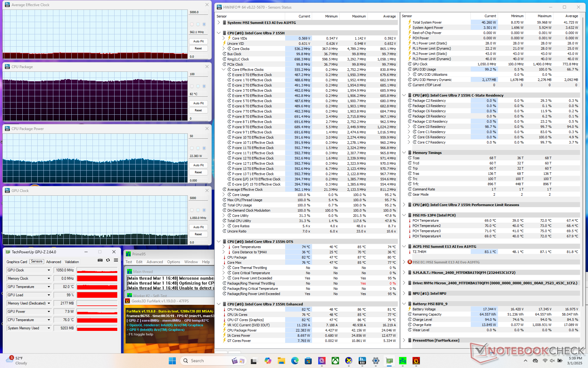Edit the 50 maximum field in CPU Package Power
The image size is (588, 368).
point(198,136)
